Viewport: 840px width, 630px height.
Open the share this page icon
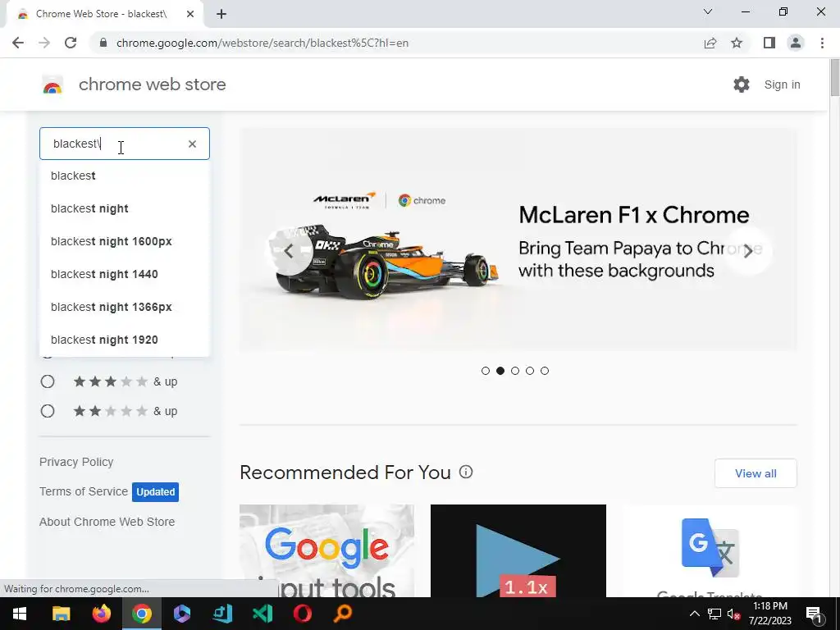710,43
